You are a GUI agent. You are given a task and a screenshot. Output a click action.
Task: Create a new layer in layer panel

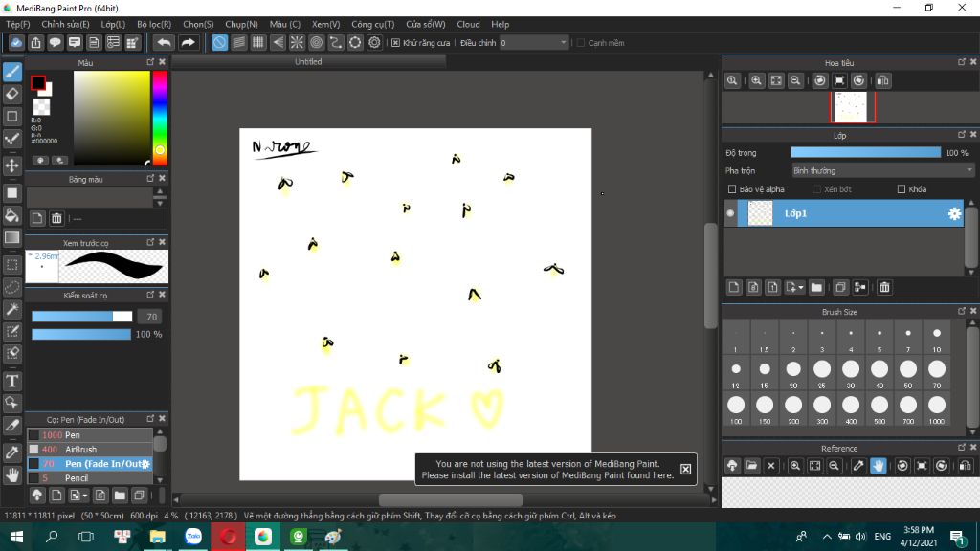[734, 287]
